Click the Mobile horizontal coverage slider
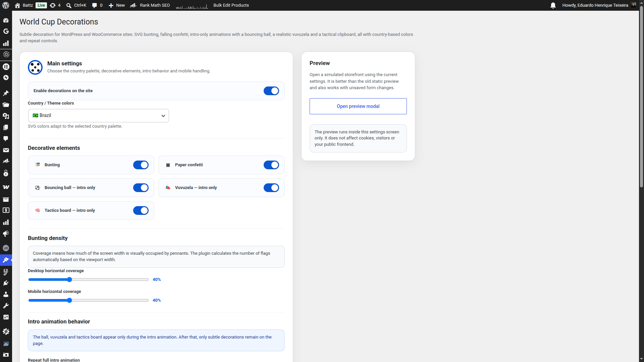 click(89, 300)
